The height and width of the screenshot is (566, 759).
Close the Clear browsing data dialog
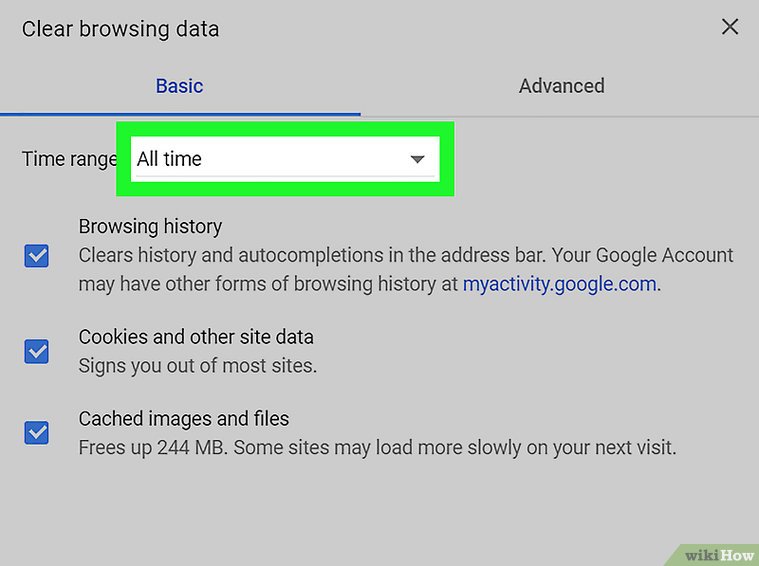click(x=730, y=27)
